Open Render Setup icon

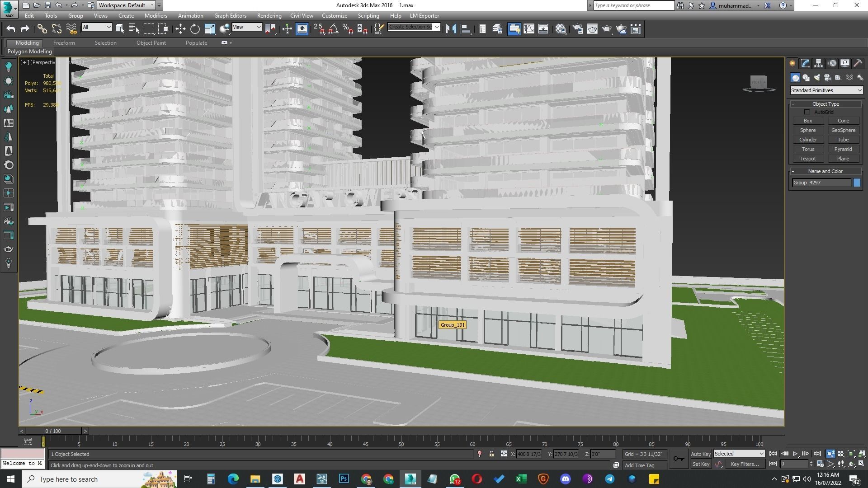pos(577,29)
